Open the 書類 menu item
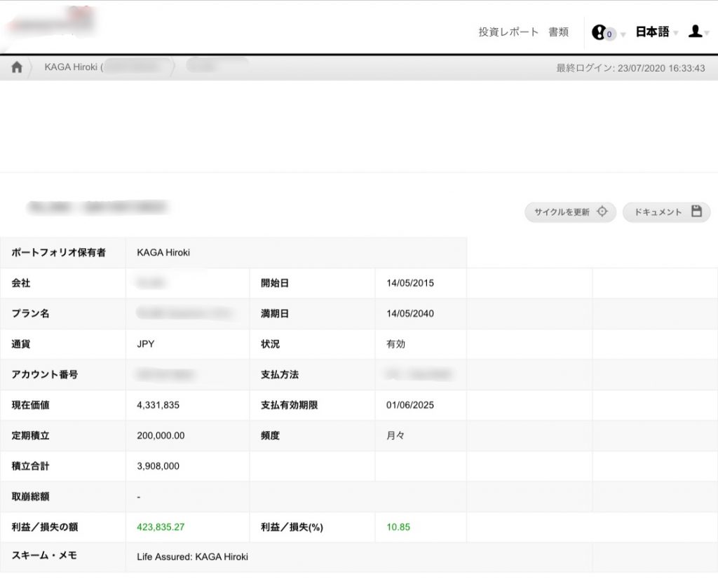Screen dimensions: 718x588 (x=558, y=32)
